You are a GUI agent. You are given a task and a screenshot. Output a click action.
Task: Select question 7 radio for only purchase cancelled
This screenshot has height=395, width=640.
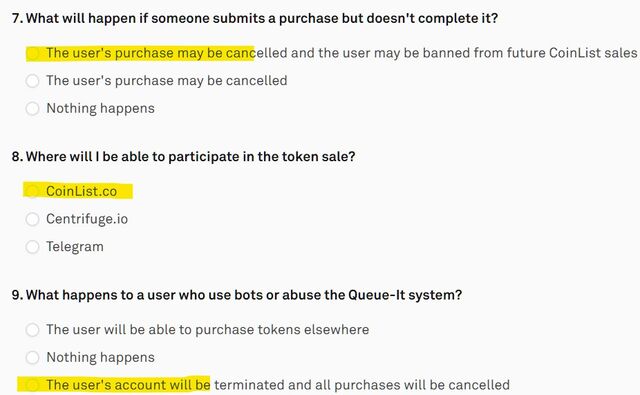(x=32, y=81)
